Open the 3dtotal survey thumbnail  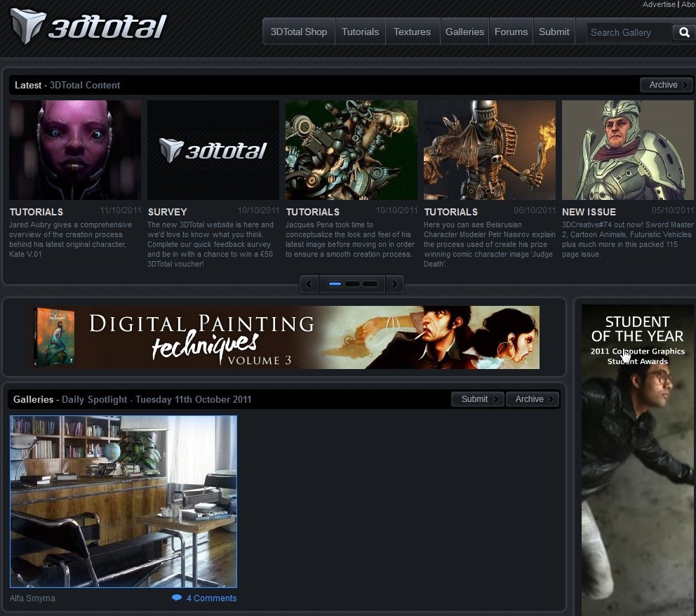point(213,150)
